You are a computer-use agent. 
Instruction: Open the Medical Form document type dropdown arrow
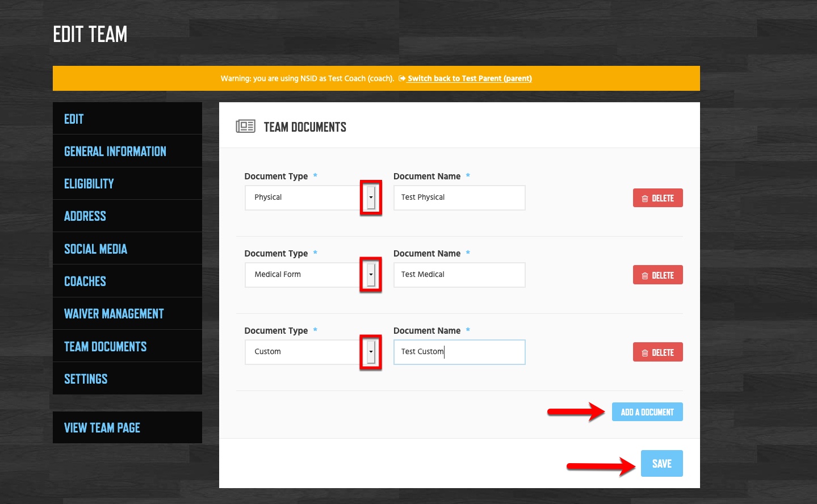click(371, 275)
